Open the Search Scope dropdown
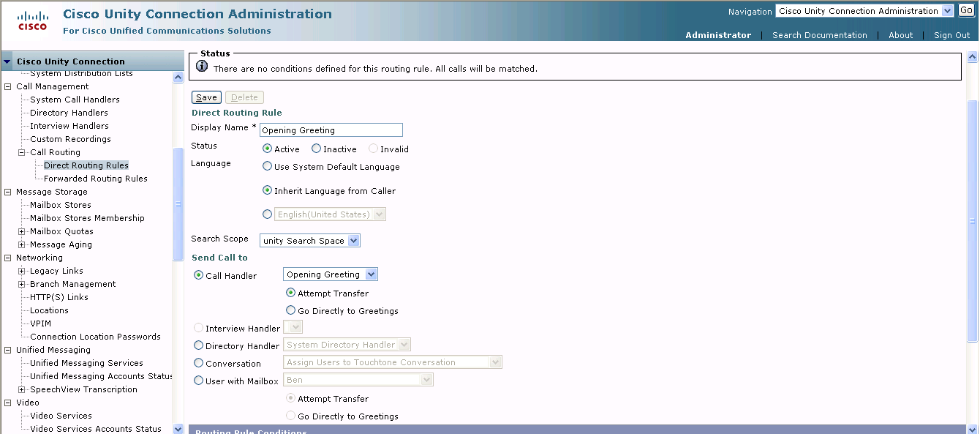 click(310, 241)
